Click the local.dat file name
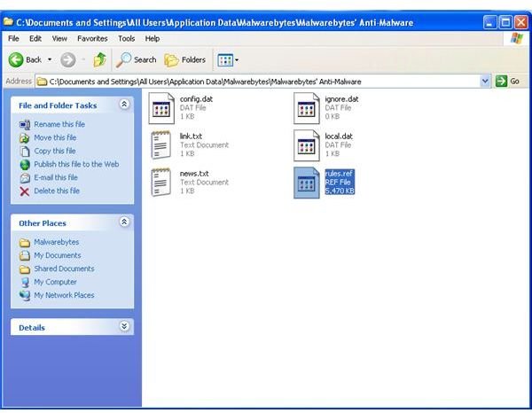The image size is (532, 413). [x=339, y=136]
